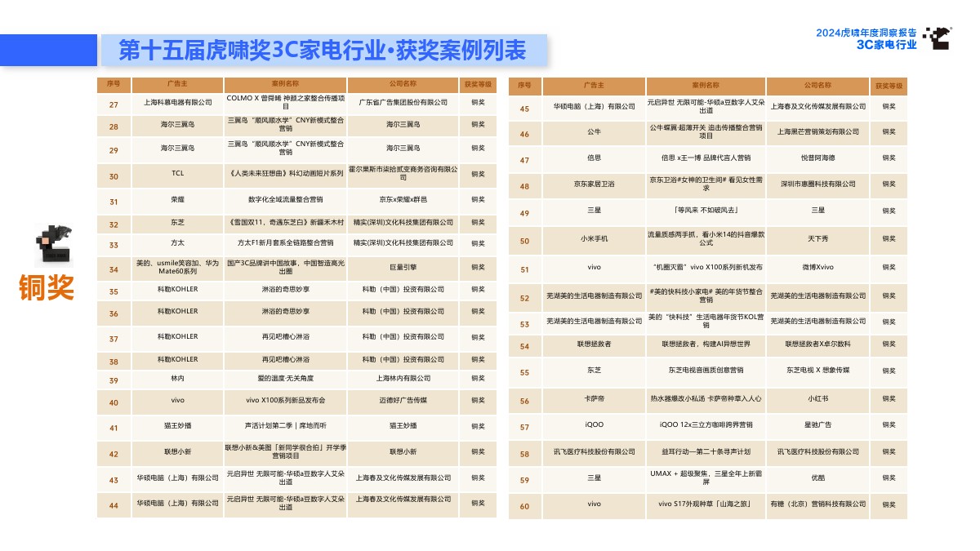
Task: Click case 益耳行动—第二十条寻声计划
Action: (705, 451)
